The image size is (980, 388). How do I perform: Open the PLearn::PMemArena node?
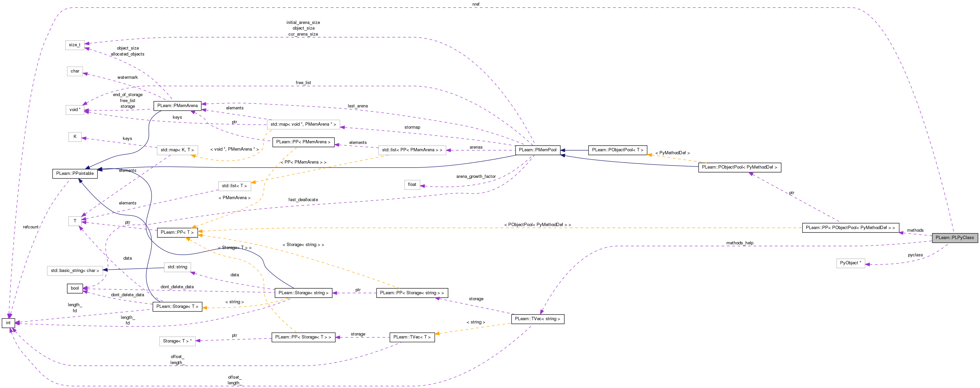[177, 106]
